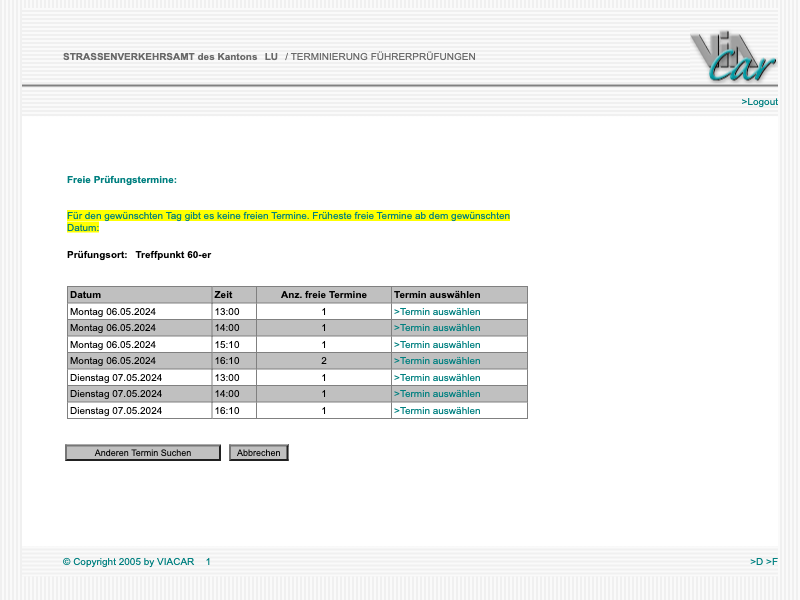Switch language to French with >F
800x600 pixels.
(772, 562)
